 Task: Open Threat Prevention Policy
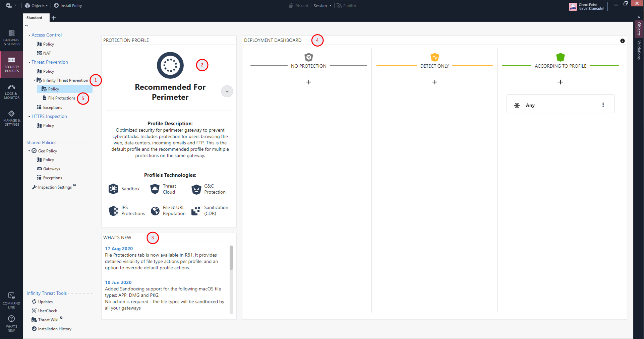(x=46, y=71)
